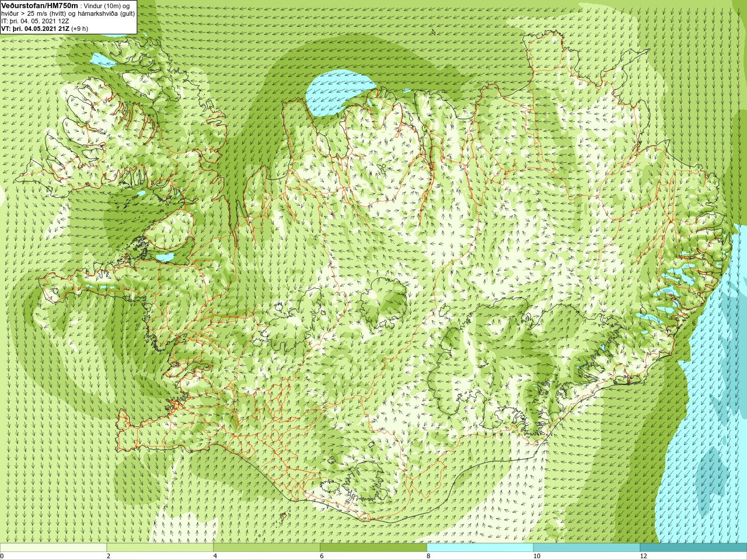This screenshot has width=747, height=560.
Task: Click the 'hviður > 25 m/s (hvítt)' description line
Action: (x=68, y=13)
